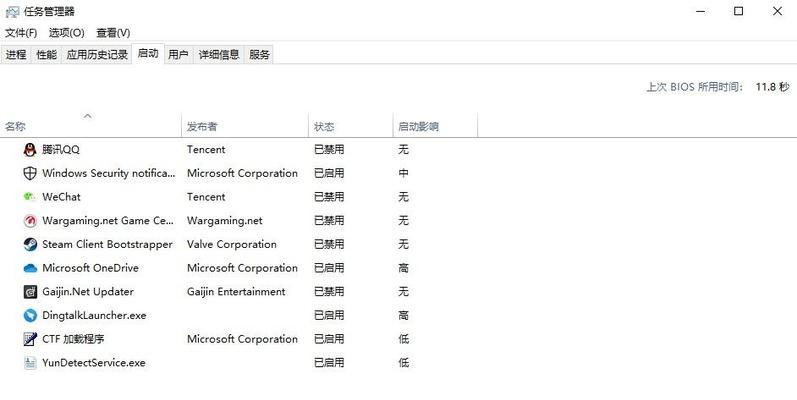
Task: Click the Microsoft OneDrive cloud icon
Action: click(x=30, y=268)
